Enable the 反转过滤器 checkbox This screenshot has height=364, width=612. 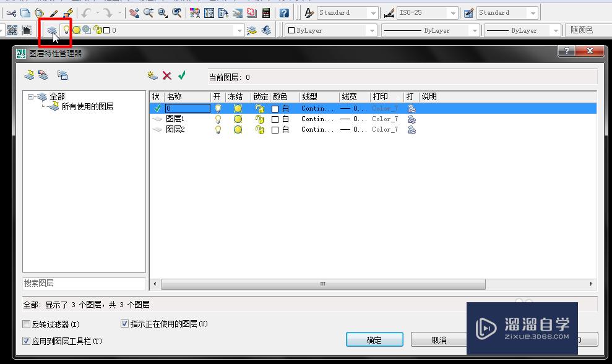point(25,323)
